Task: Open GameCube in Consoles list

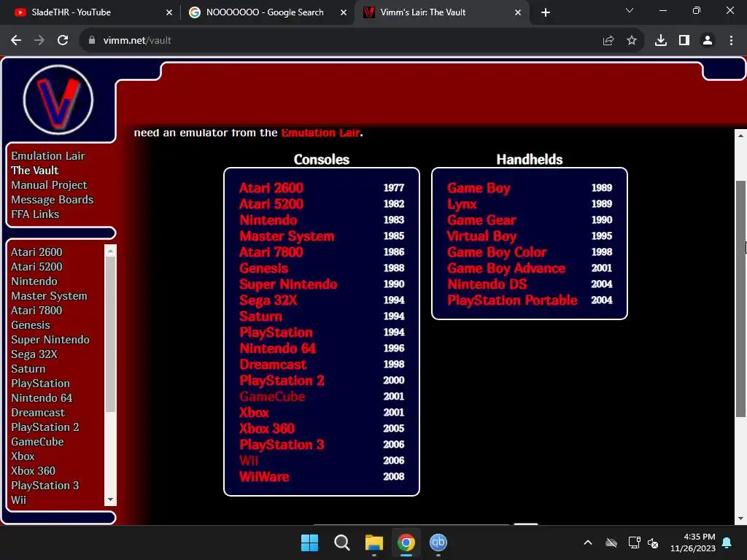Action: (272, 396)
